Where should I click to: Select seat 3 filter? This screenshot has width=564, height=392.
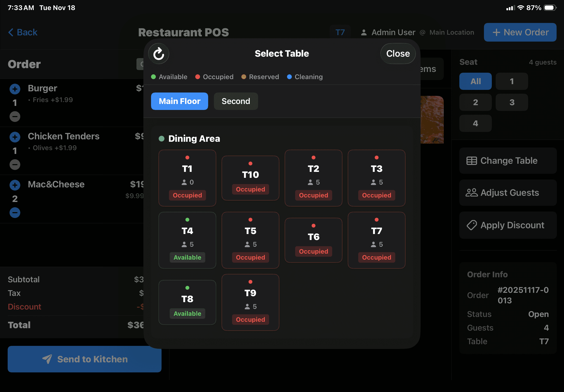click(x=511, y=102)
